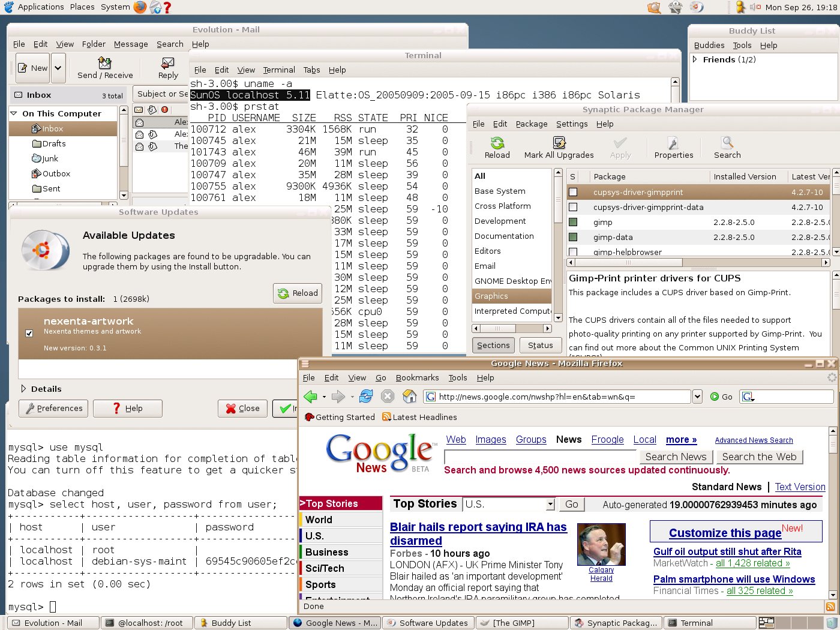This screenshot has width=840, height=630.
Task: Click the Evolution folder list scrollbar
Action: [x=124, y=152]
